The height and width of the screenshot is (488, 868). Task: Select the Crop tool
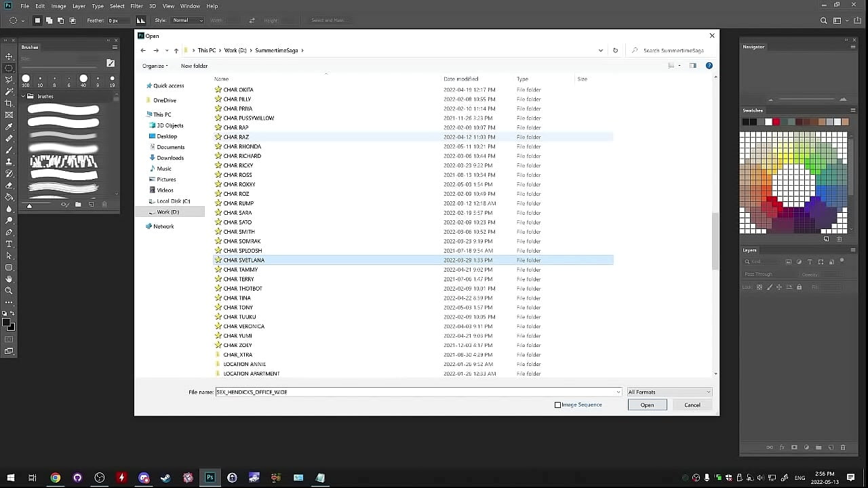coord(9,103)
